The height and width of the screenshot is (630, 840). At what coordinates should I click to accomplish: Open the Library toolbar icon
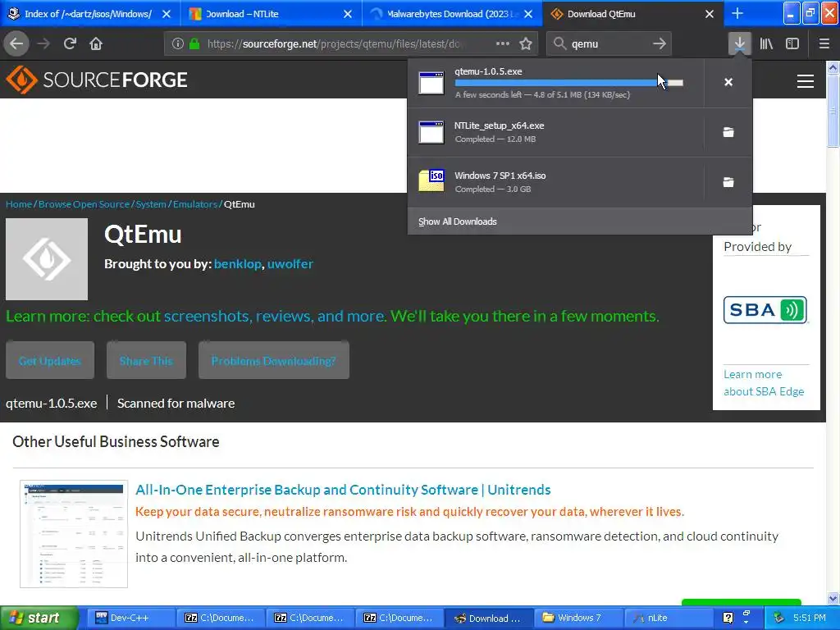point(766,43)
